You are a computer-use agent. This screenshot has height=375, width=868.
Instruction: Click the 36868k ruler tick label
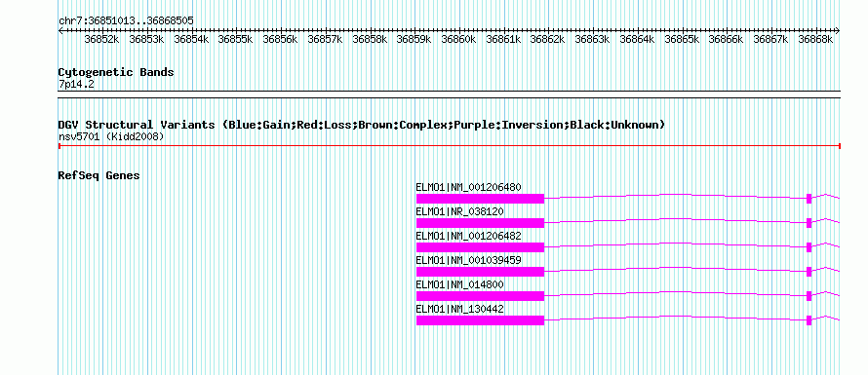pyautogui.click(x=815, y=39)
